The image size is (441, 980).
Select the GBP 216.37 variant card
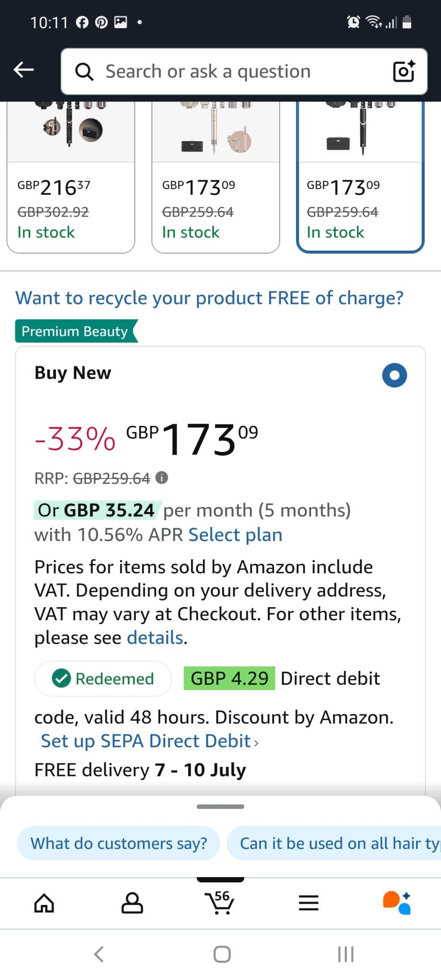click(x=71, y=191)
